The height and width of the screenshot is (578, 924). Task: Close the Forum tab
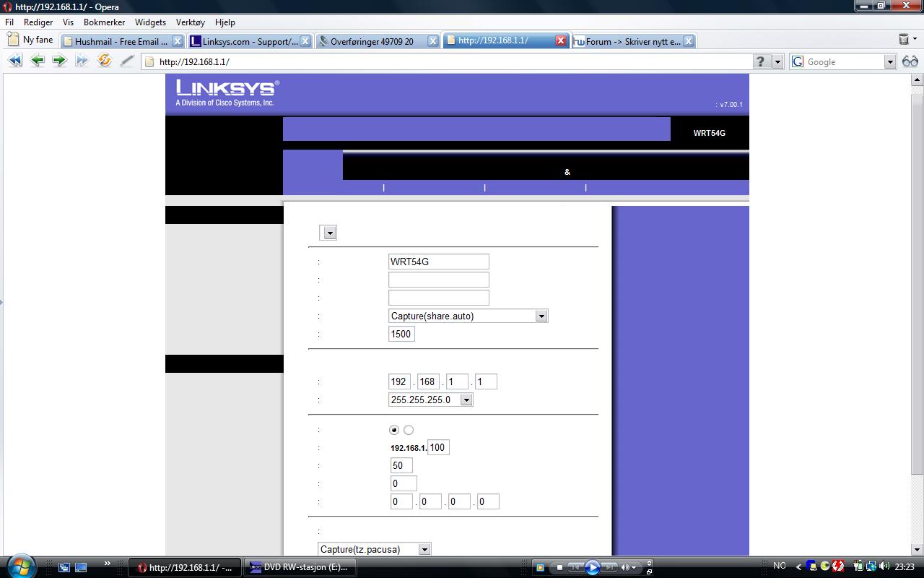[x=689, y=41]
